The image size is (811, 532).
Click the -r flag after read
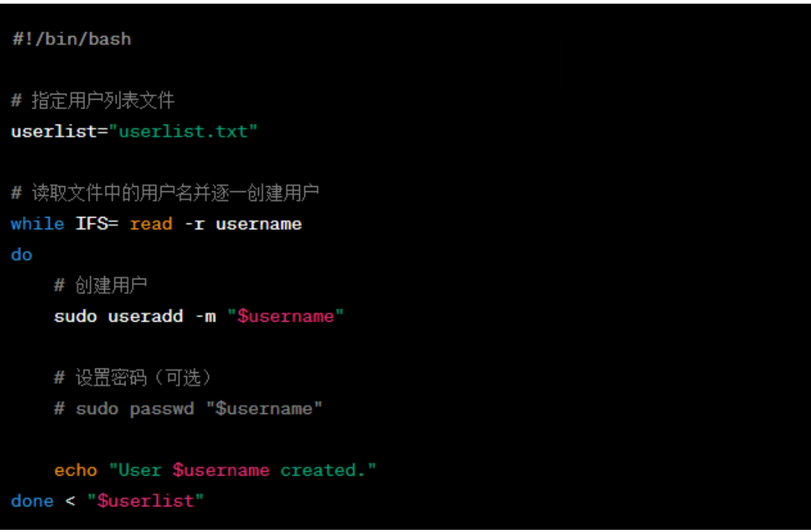coord(194,223)
